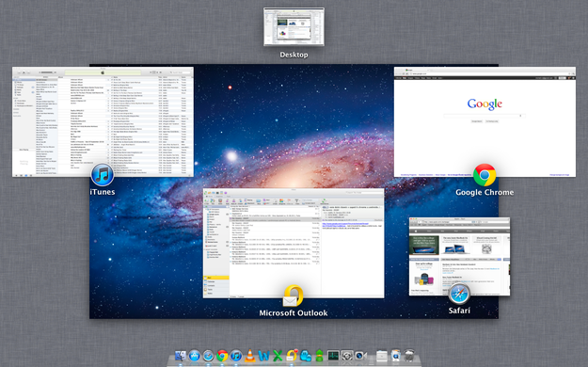Open the documents stack beside Trash
The image size is (588, 367).
pos(396,356)
